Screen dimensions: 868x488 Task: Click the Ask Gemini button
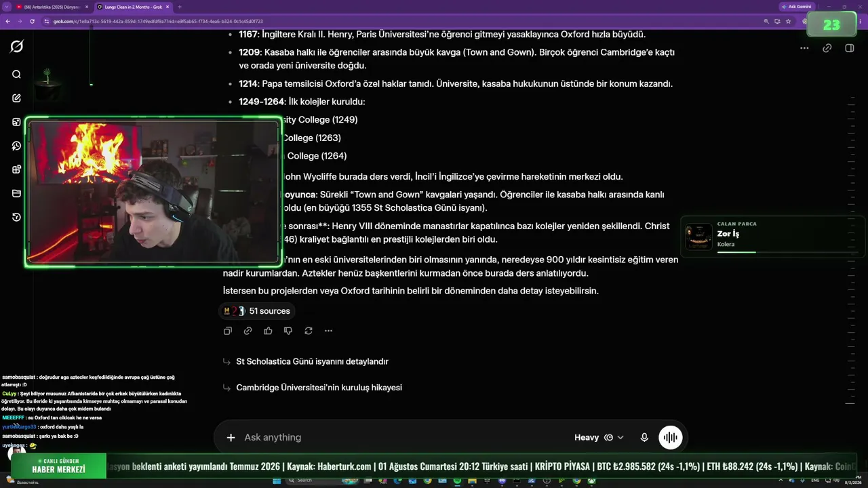click(x=796, y=7)
